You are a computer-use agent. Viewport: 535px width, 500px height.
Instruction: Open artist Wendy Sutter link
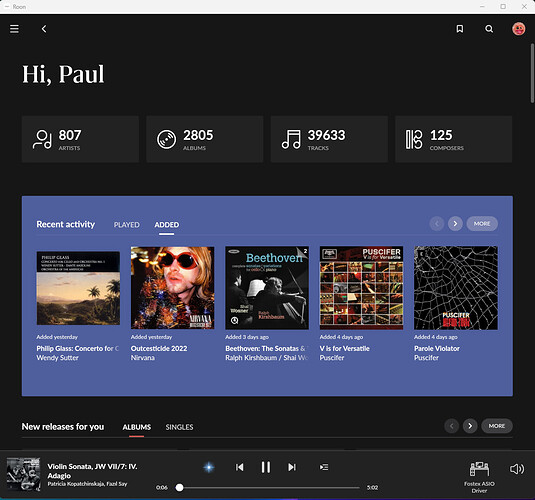click(x=57, y=358)
